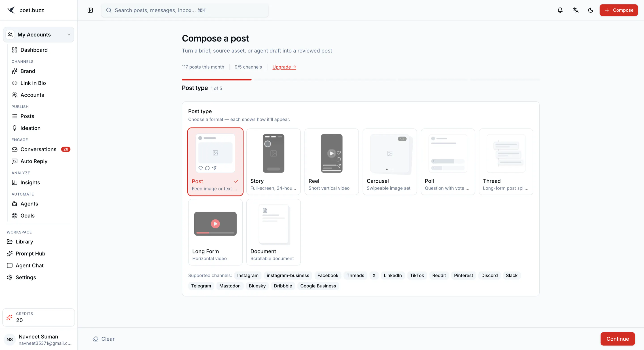Click the Settings gear icon
644x350 pixels.
[x=10, y=277]
